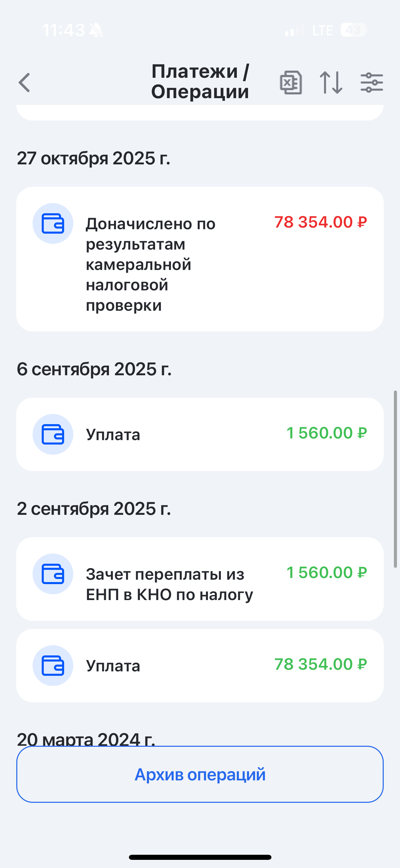Image resolution: width=400 pixels, height=868 pixels.
Task: Open the Архив операций button
Action: [x=200, y=774]
